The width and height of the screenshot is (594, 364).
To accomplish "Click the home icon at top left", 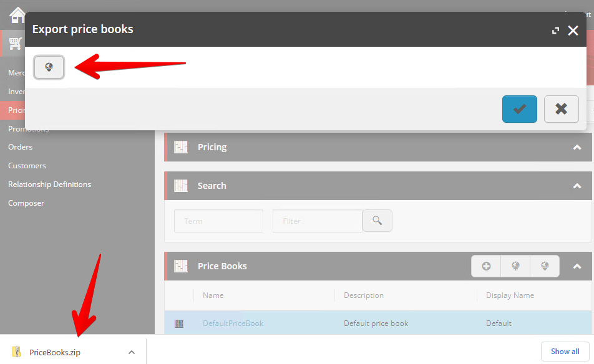I will coord(17,16).
